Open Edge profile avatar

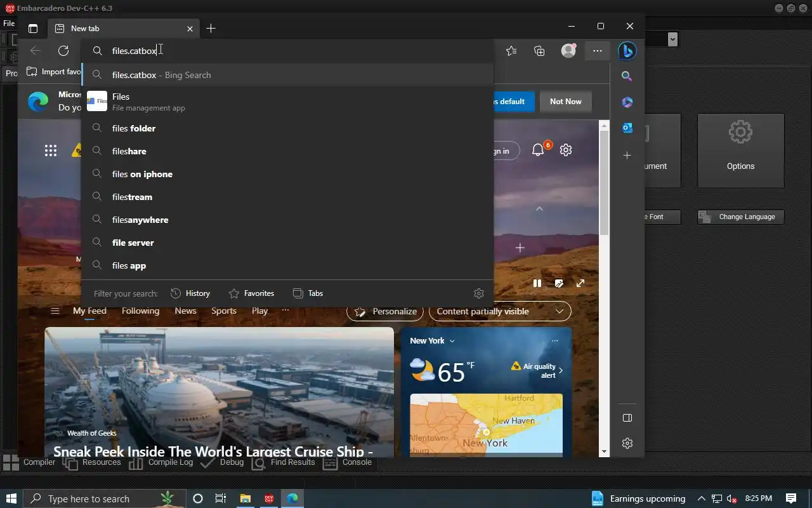click(568, 51)
